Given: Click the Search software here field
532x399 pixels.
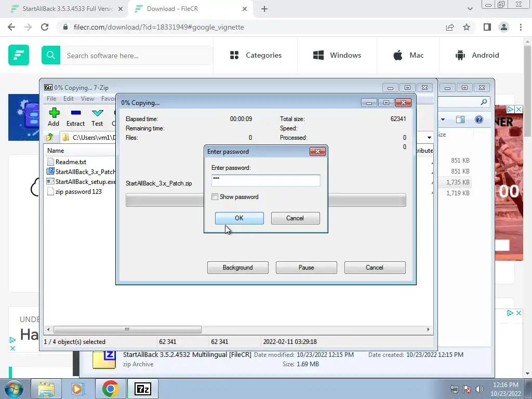Looking at the screenshot, I should click(137, 55).
